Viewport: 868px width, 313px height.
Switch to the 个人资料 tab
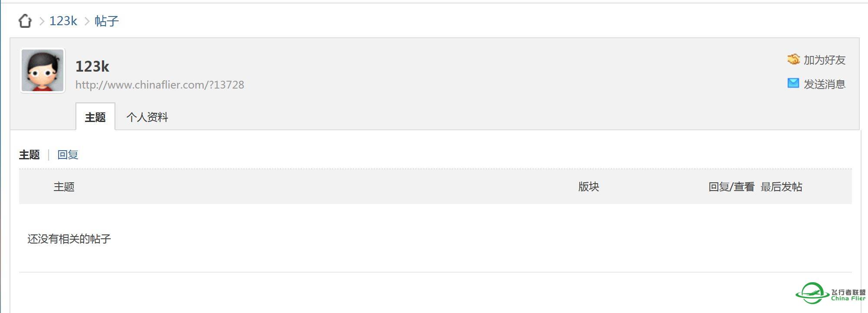pyautogui.click(x=147, y=117)
